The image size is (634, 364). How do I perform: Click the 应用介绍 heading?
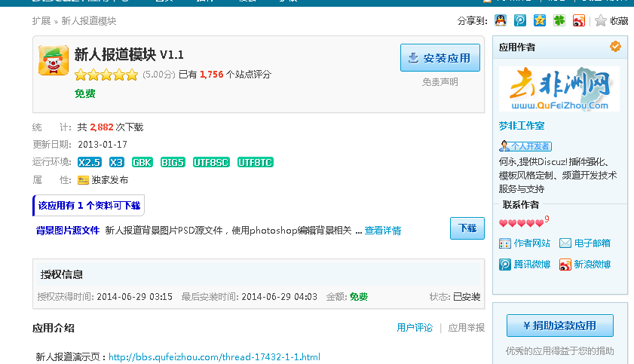pyautogui.click(x=54, y=328)
